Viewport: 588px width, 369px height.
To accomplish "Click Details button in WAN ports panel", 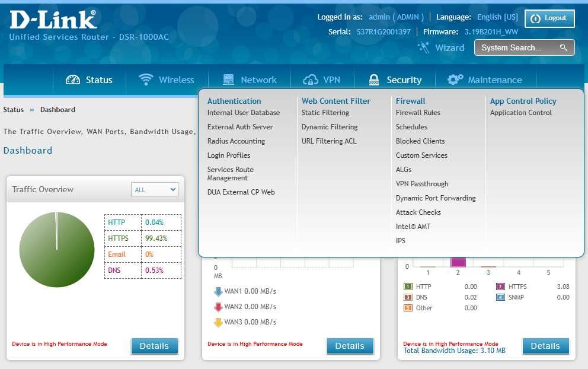I will point(350,346).
